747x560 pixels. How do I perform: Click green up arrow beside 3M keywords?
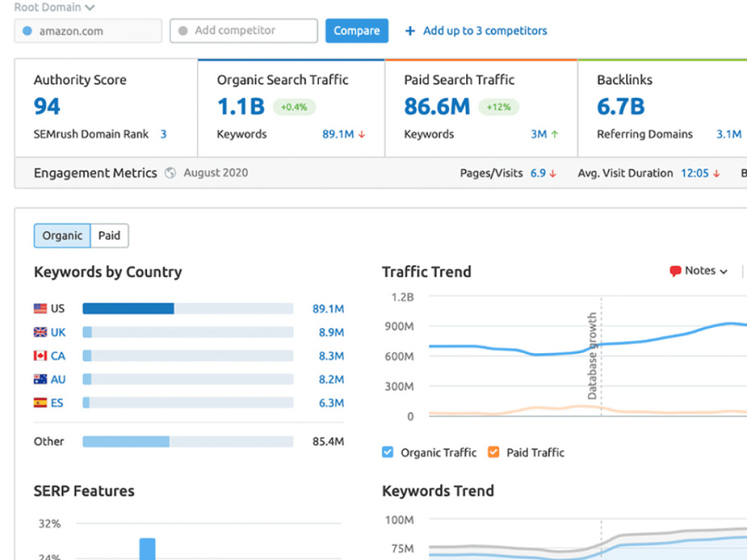pyautogui.click(x=554, y=134)
